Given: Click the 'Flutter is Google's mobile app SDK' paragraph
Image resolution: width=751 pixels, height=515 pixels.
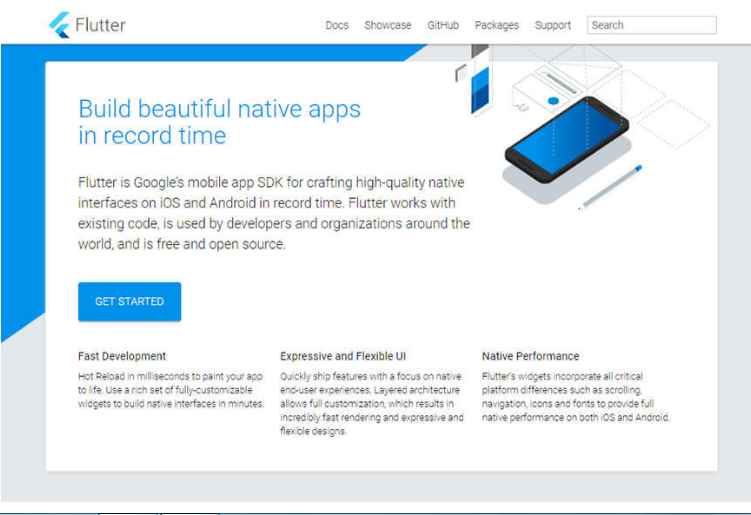Looking at the screenshot, I should click(274, 213).
